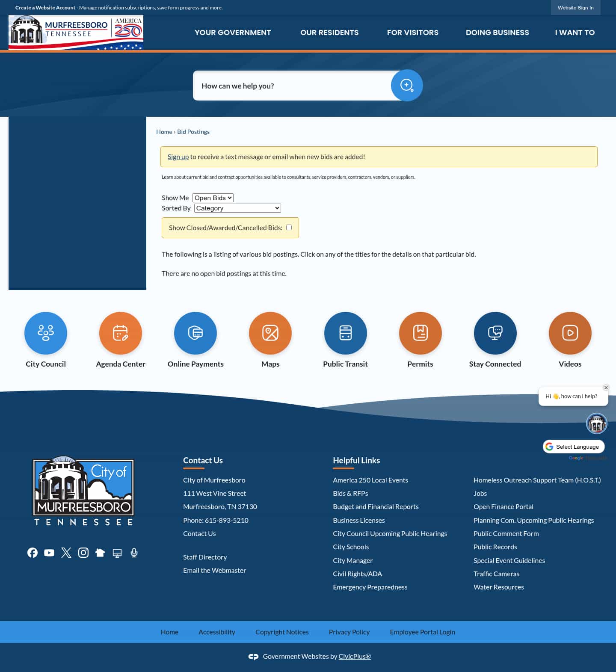The width and height of the screenshot is (616, 672).
Task: Visit the YouTube channel icon
Action: tap(49, 553)
